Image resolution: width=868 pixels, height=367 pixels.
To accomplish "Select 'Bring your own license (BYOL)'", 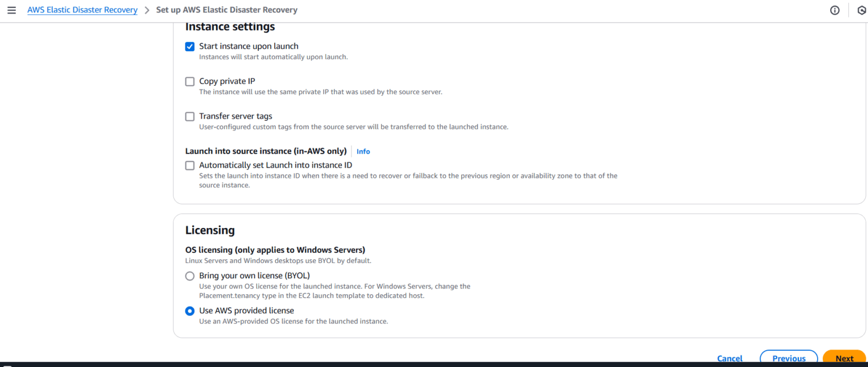I will pyautogui.click(x=189, y=276).
